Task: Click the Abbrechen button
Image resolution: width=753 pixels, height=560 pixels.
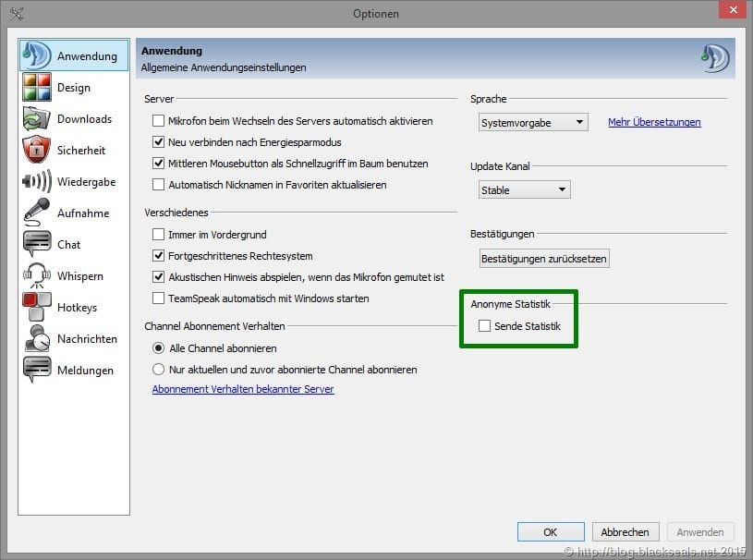Action: coord(625,531)
